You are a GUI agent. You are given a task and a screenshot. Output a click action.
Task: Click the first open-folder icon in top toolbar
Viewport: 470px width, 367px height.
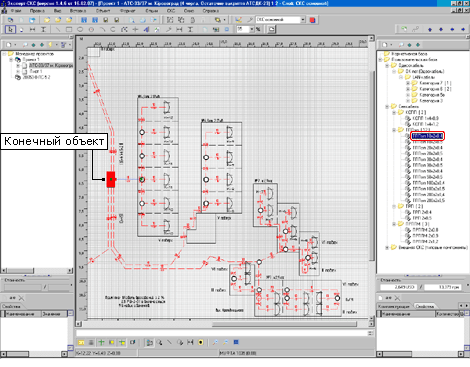(x=47, y=20)
